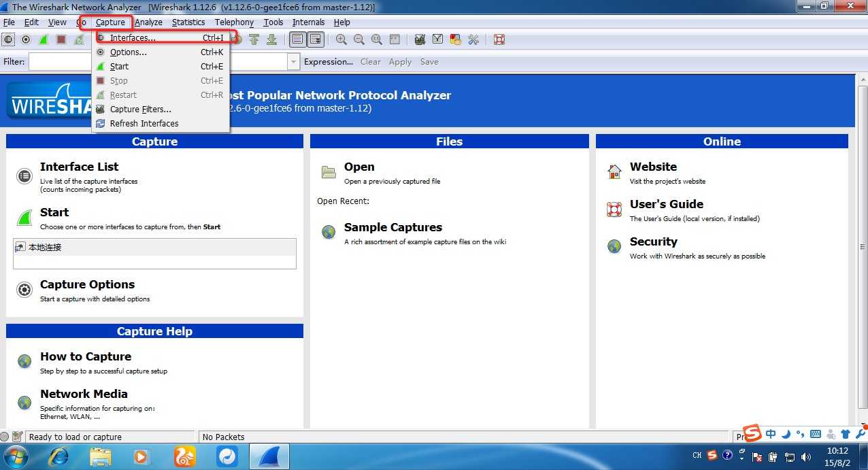Click the red stop capture toolbar icon
Image resolution: width=868 pixels, height=470 pixels.
click(61, 39)
